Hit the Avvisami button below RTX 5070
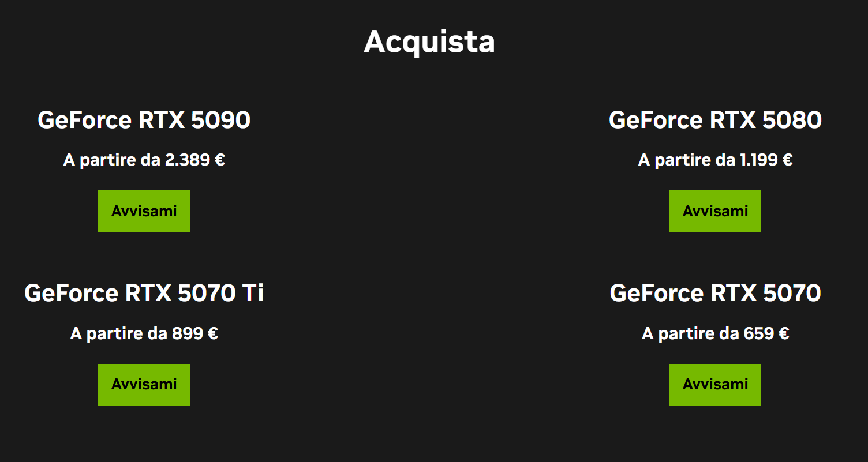This screenshot has width=868, height=462. click(x=715, y=385)
